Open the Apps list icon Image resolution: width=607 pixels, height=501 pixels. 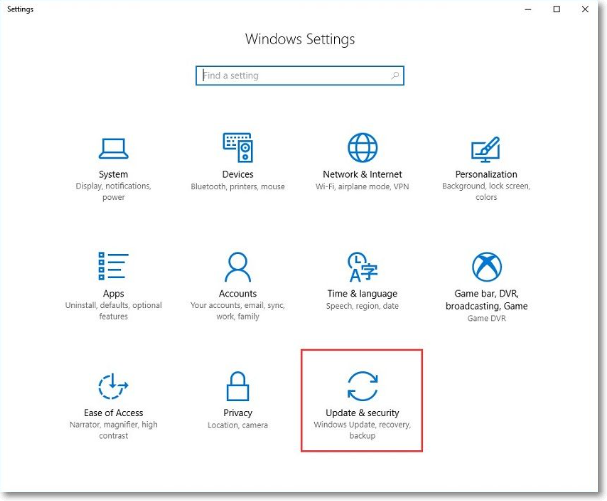pos(113,267)
